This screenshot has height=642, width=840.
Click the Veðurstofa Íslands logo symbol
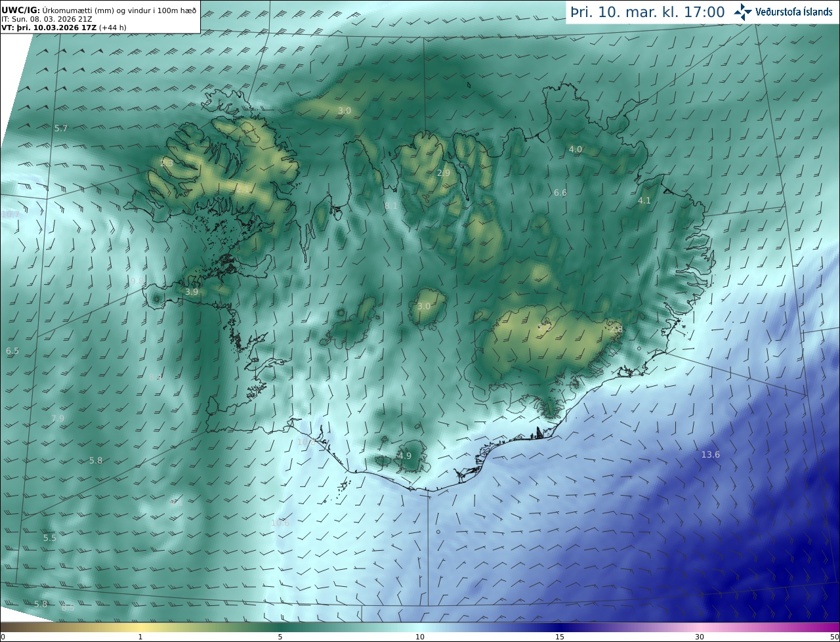pos(743,11)
